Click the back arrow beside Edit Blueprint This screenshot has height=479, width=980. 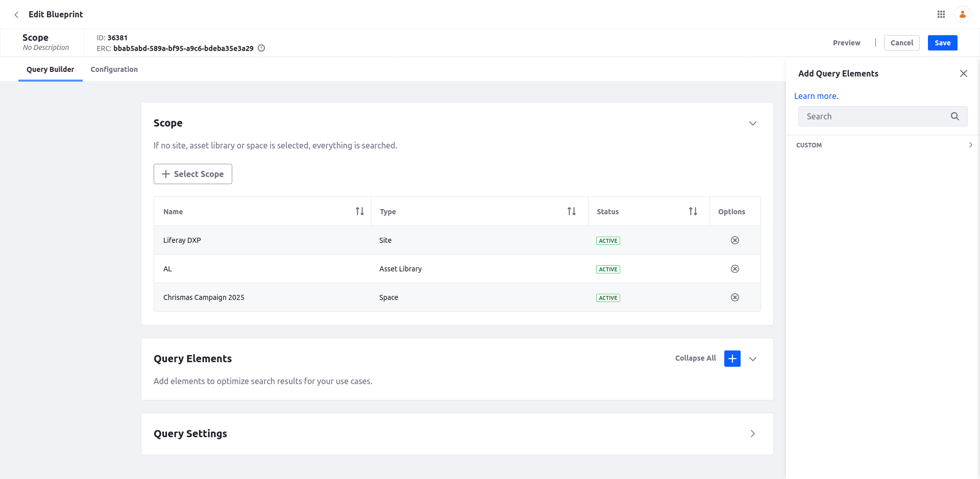click(16, 15)
